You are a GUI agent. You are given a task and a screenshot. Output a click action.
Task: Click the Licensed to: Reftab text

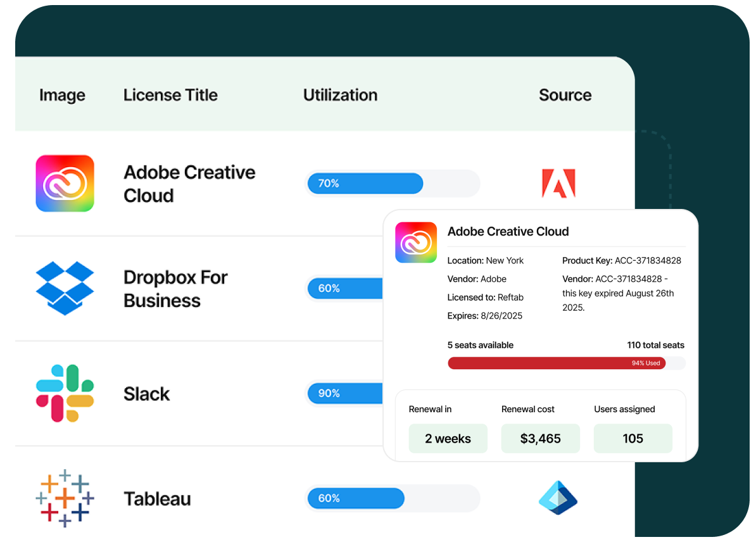[486, 297]
